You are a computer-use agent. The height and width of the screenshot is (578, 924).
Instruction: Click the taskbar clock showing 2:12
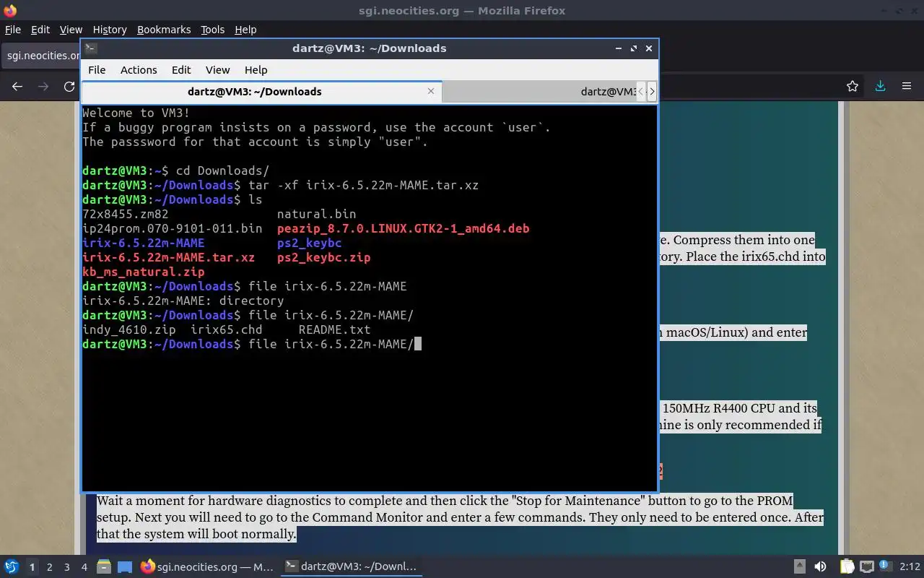click(910, 566)
